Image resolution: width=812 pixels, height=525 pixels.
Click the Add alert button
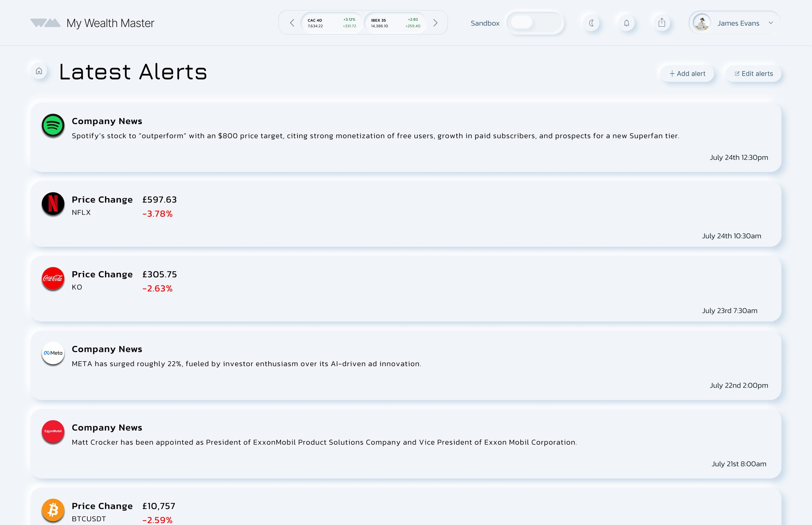pyautogui.click(x=687, y=74)
